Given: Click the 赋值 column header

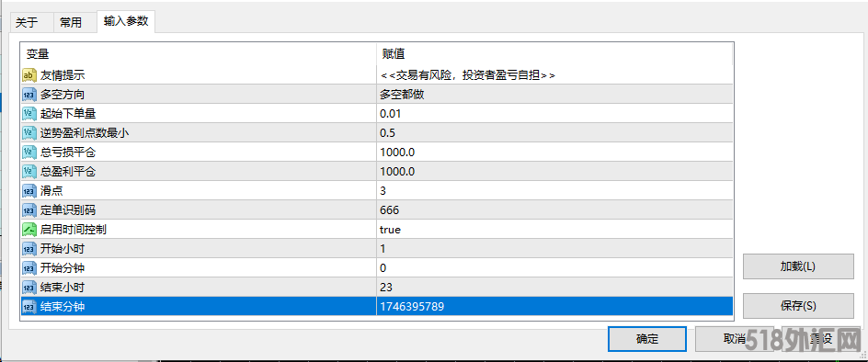Looking at the screenshot, I should click(x=554, y=53).
